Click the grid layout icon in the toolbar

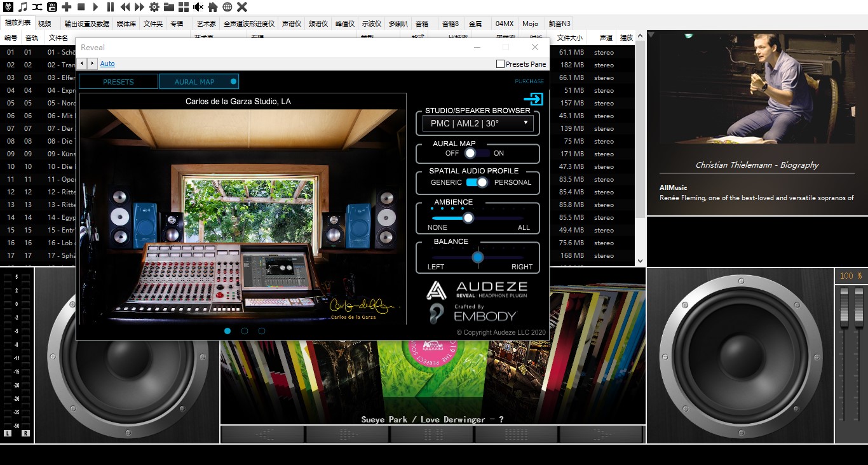click(183, 7)
